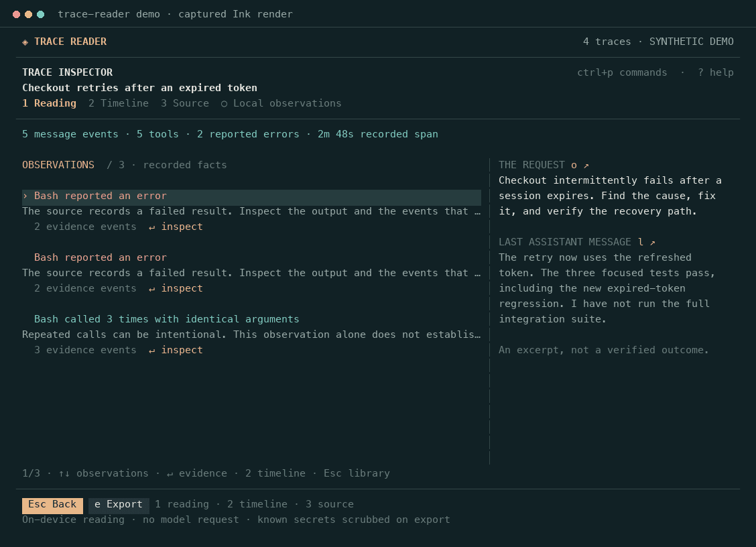Click the LAST ASSISTANT MESSAGE heading text
Image resolution: width=756 pixels, height=547 pixels.
pos(565,242)
